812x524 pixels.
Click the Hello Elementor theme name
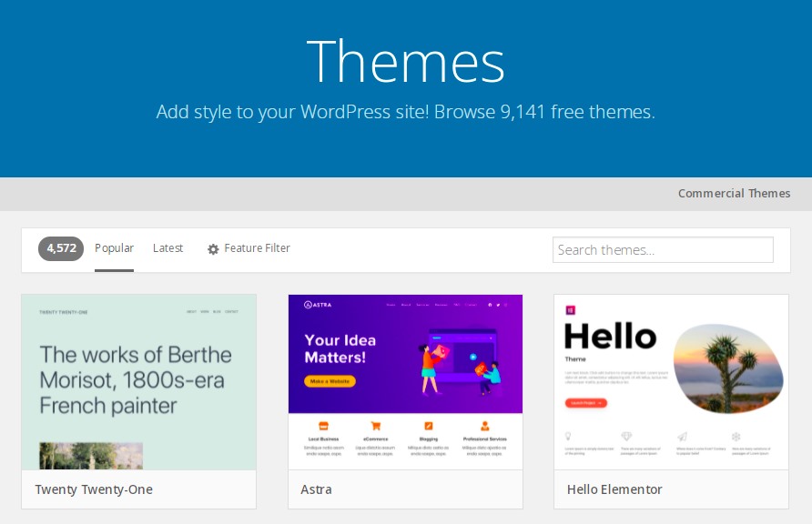pos(614,489)
